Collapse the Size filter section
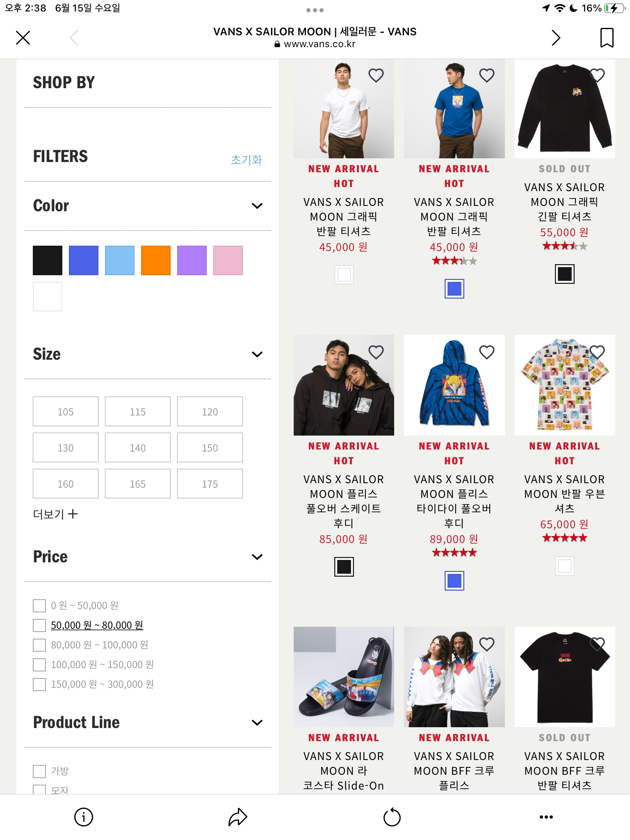The width and height of the screenshot is (630, 840). pos(257,354)
